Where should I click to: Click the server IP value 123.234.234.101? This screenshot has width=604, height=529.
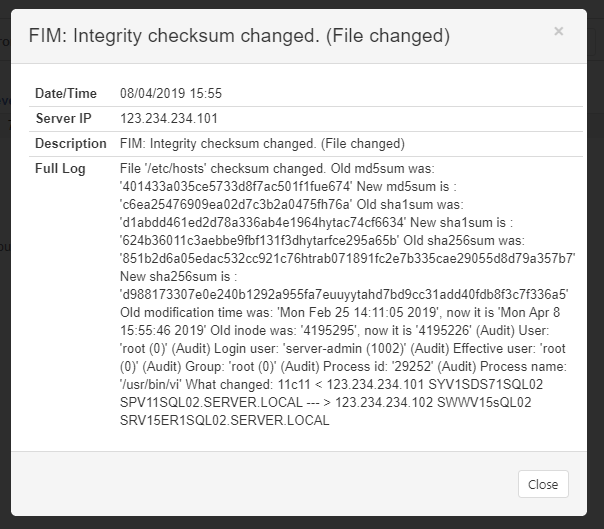click(x=169, y=118)
